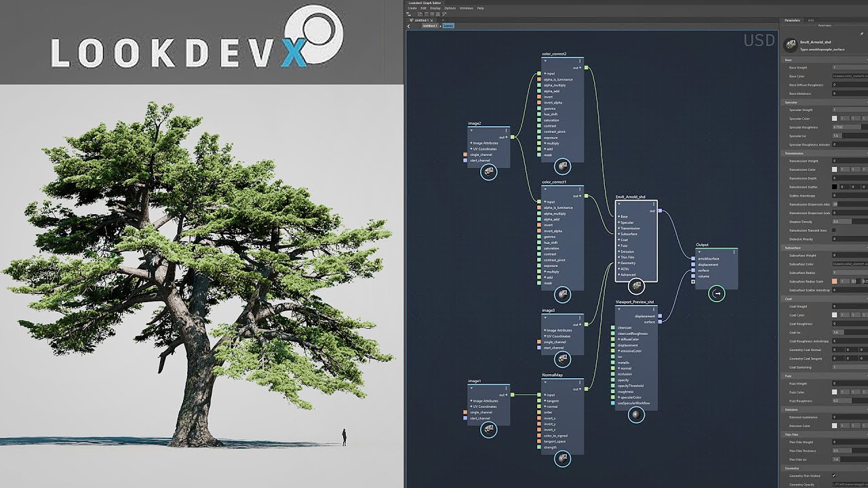Adjust Shadow Density slider

point(850,222)
